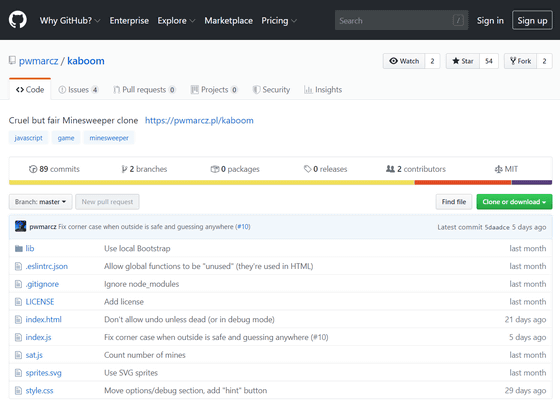Viewport: 560px width, 407px height.
Task: Click the pwmarcz avatar in commit bar
Action: click(x=20, y=226)
